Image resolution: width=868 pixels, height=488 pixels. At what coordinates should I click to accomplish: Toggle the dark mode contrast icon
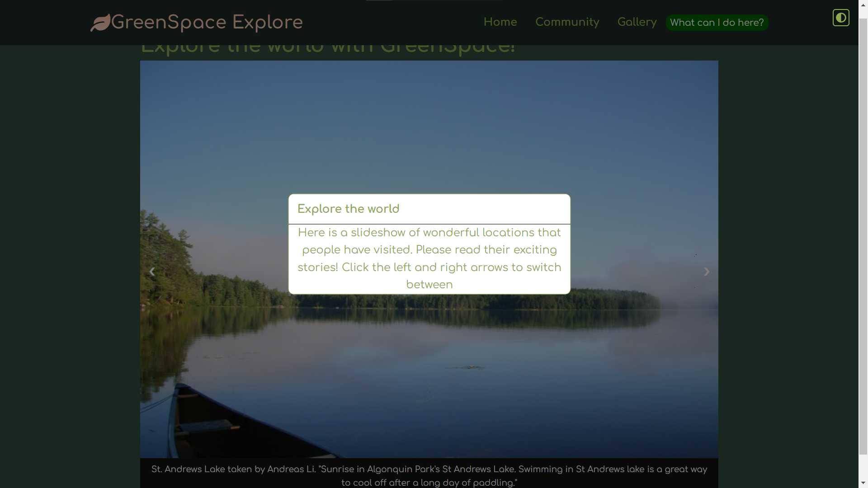point(840,18)
